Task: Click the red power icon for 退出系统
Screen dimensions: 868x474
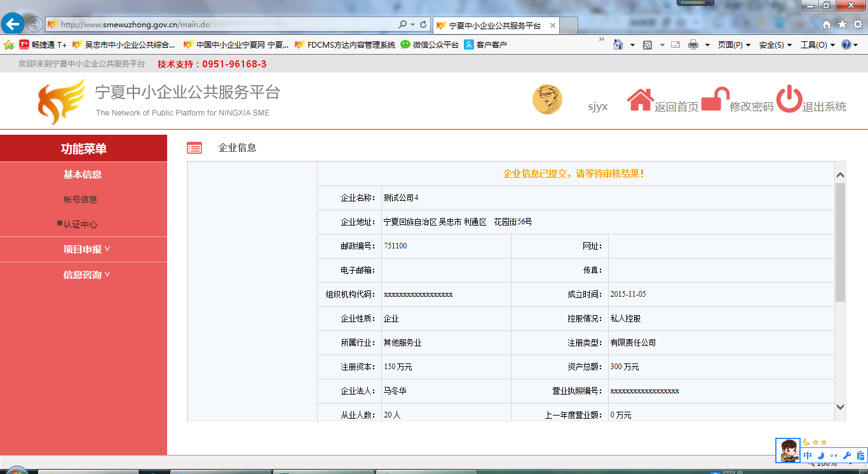Action: click(x=789, y=100)
